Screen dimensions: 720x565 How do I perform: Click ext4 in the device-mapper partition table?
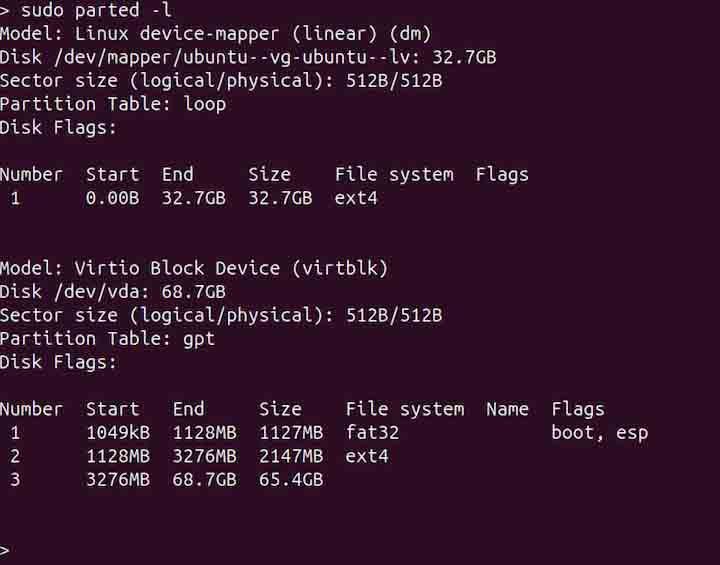(x=356, y=198)
